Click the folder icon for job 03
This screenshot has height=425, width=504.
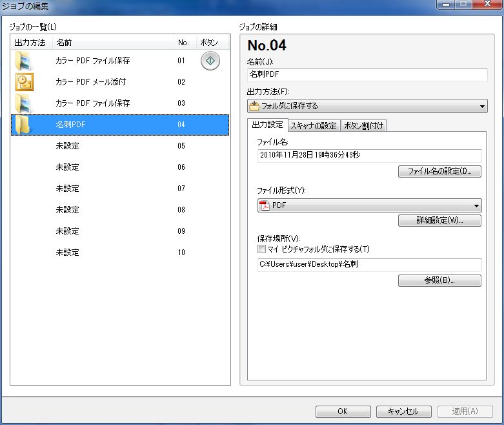pos(23,103)
